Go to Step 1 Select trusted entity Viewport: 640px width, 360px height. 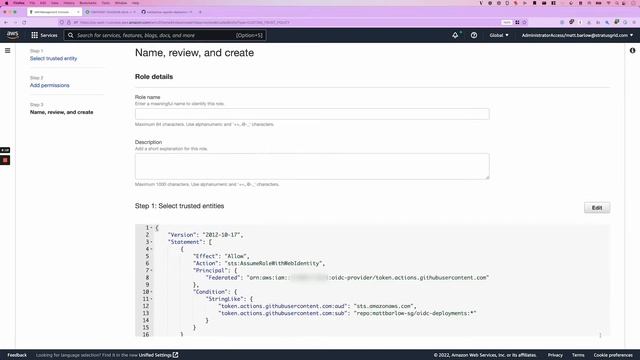coord(53,58)
